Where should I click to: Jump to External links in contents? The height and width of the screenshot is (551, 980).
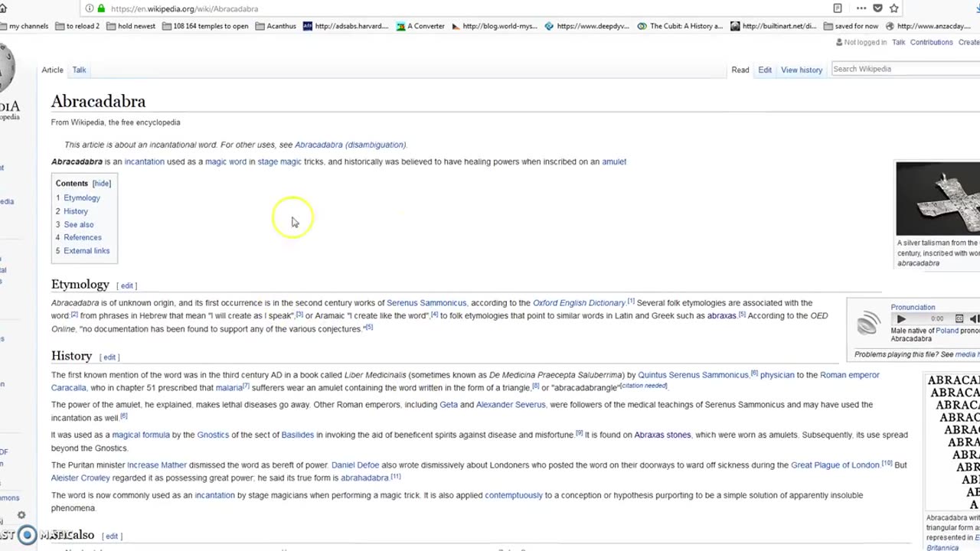87,250
